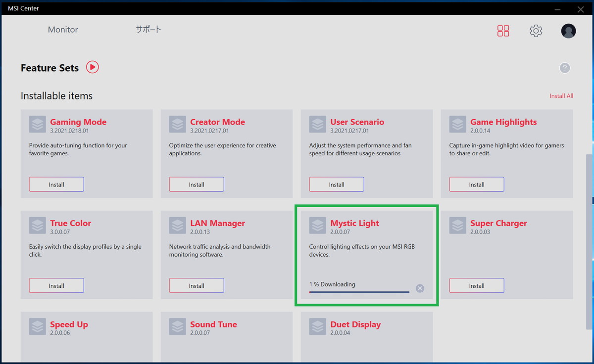The height and width of the screenshot is (364, 594).
Task: Click the Sound Tune layers icon
Action: [x=178, y=327]
